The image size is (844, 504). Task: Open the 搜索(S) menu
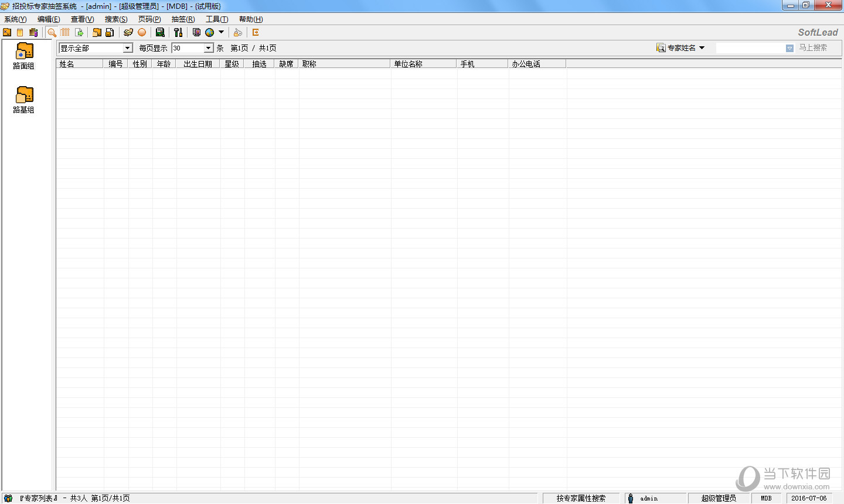point(116,19)
